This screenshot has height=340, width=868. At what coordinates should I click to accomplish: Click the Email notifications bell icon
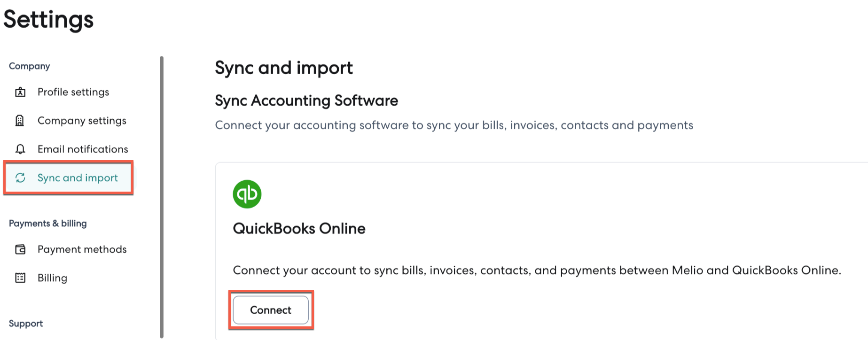tap(20, 149)
